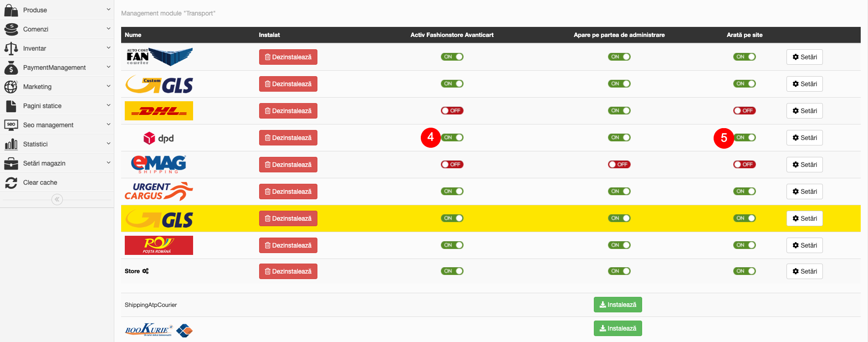
Task: Open the Statistici menu item
Action: (x=57, y=144)
